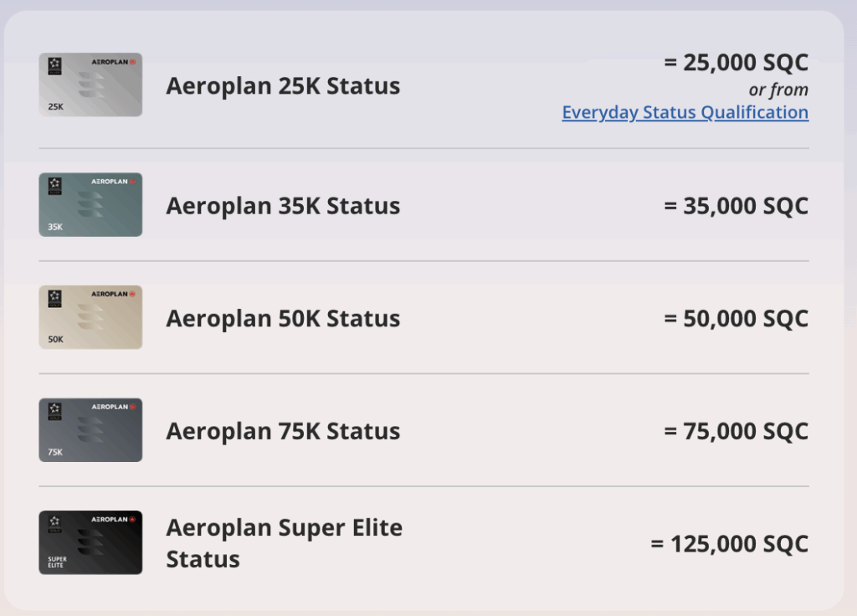Viewport: 857px width, 616px height.
Task: Click the Aeroplan 75K status card icon
Action: click(x=90, y=430)
